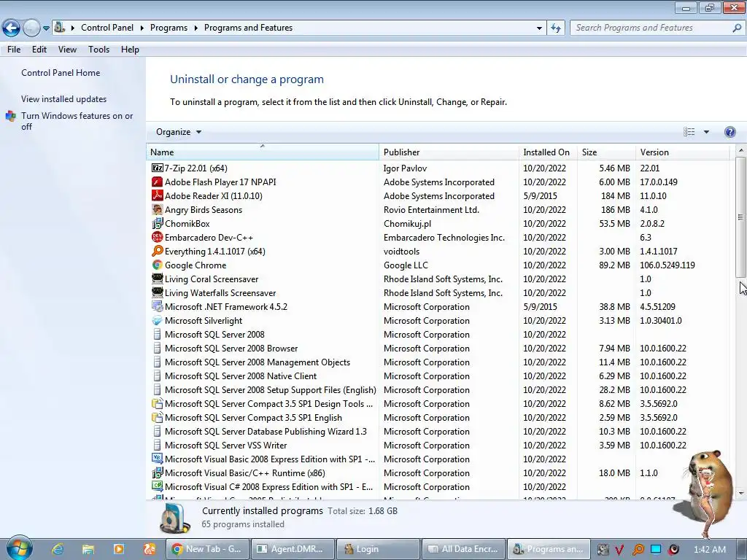The height and width of the screenshot is (560, 747).
Task: Sort by the Size column header
Action: (606, 152)
